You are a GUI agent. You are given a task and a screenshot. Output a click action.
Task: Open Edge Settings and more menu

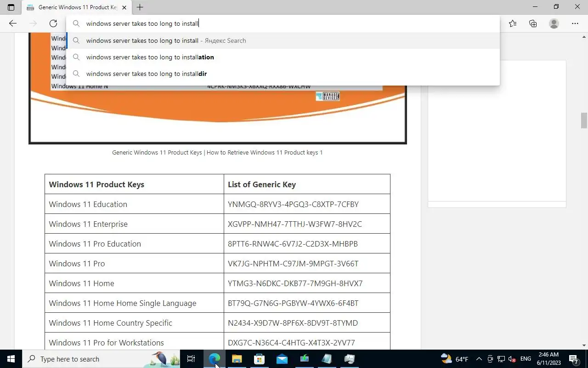point(575,23)
